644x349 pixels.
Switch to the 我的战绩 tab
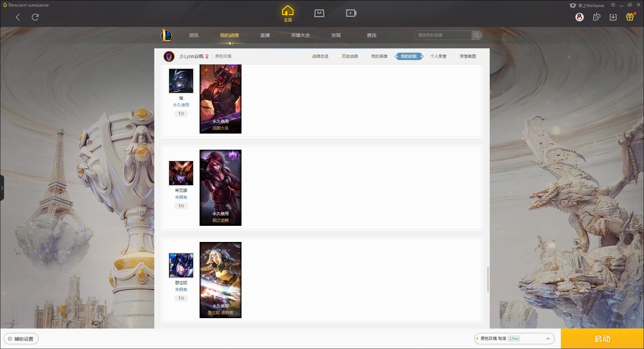point(229,35)
